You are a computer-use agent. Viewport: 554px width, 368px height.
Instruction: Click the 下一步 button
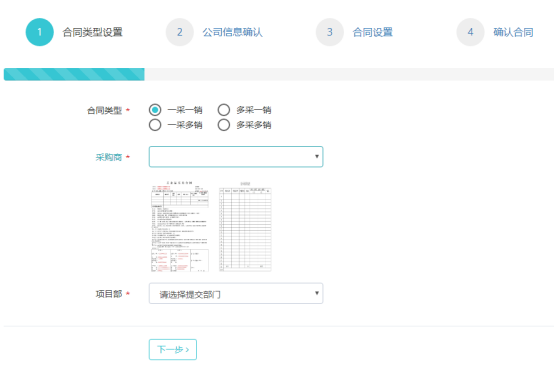click(x=173, y=349)
